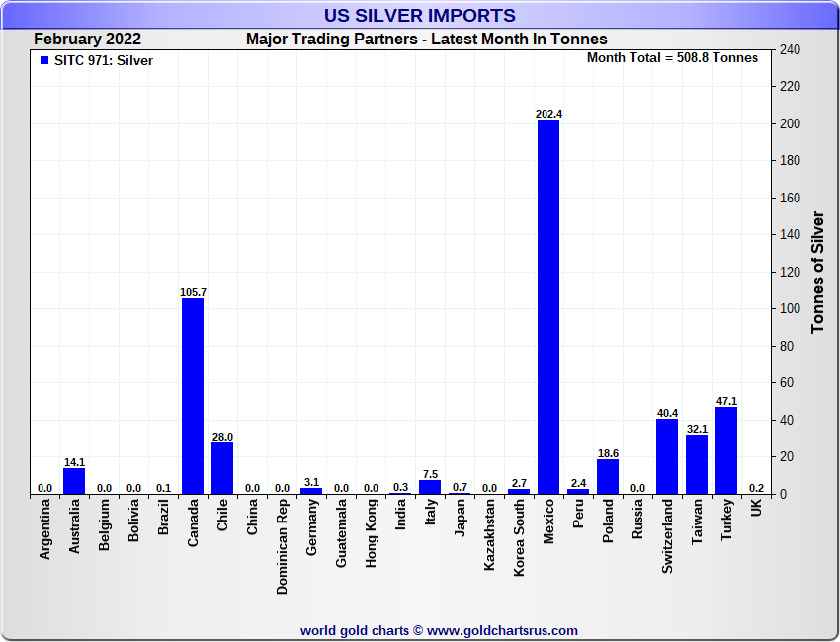
Task: Click the Australia bar labeled 14.1
Action: click(x=74, y=481)
